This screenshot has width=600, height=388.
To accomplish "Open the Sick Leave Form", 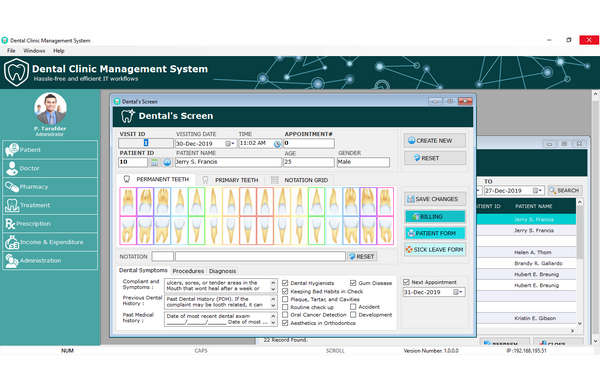I will 435,249.
